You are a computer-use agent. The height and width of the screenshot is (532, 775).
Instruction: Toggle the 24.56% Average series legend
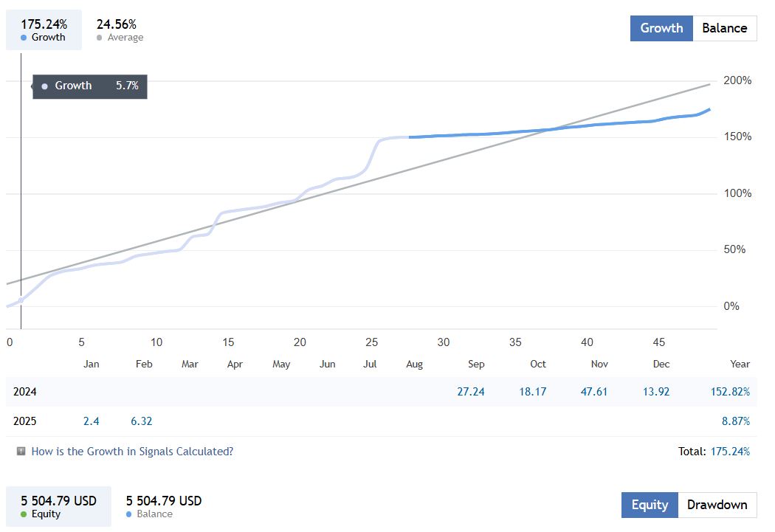(x=120, y=30)
